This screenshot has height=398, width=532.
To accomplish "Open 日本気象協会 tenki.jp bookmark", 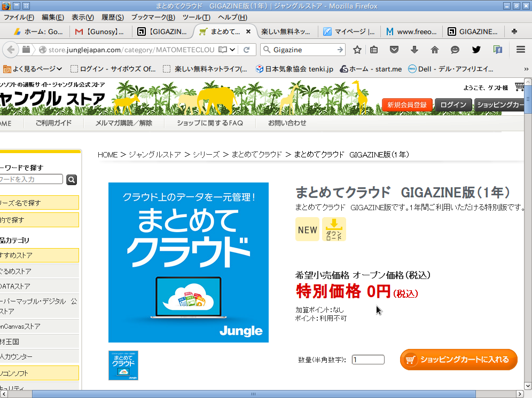I will [294, 69].
